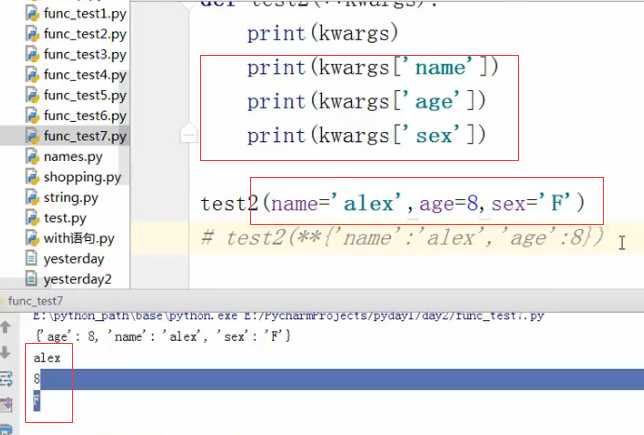The width and height of the screenshot is (644, 435).
Task: Select func_test5.py in the file list
Action: 85,96
